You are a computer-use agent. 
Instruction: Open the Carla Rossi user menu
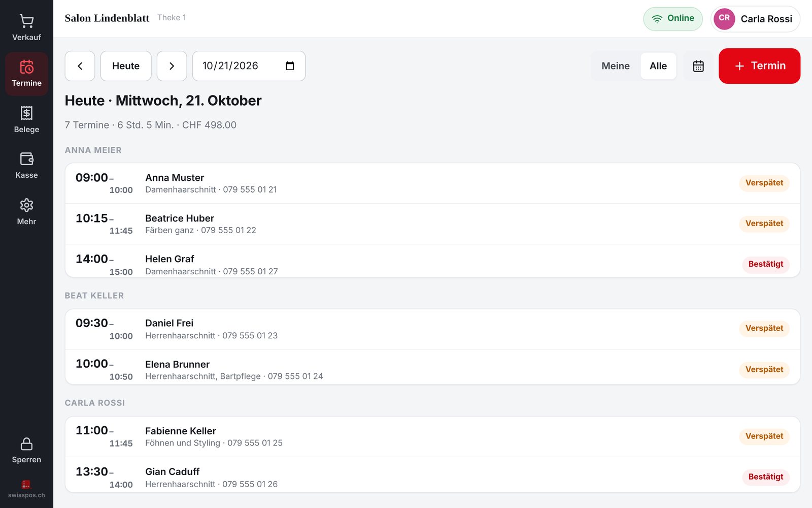point(756,19)
